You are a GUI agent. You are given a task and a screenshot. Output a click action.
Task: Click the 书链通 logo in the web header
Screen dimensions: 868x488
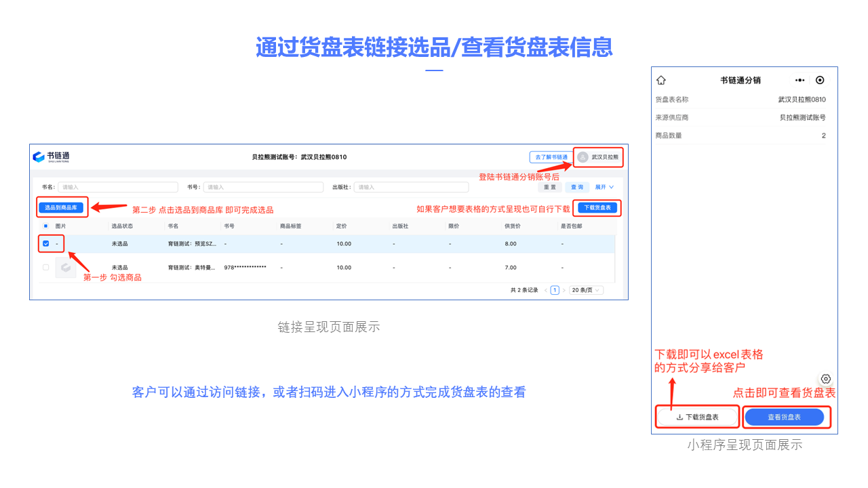coord(52,157)
